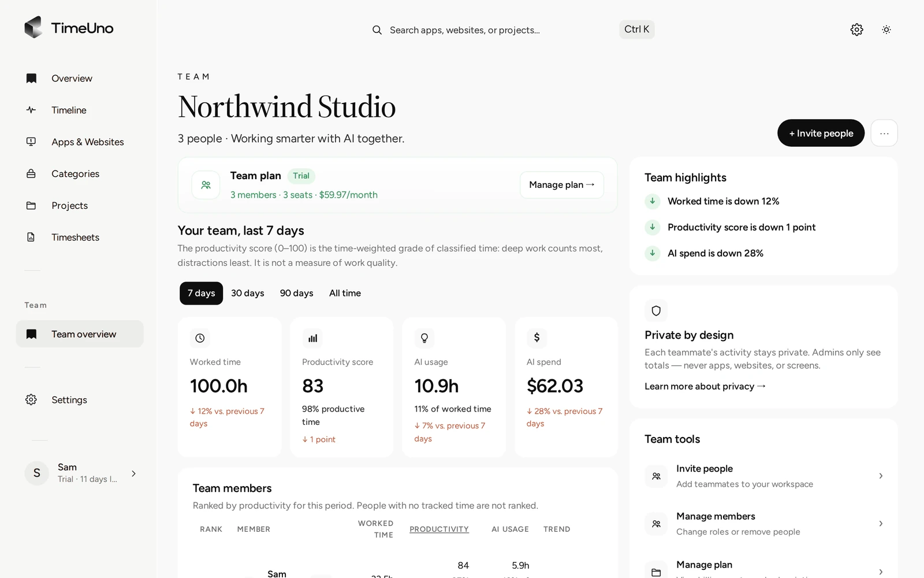Click the TimeUno logo icon
Screen dimensions: 924x578
coord(33,27)
